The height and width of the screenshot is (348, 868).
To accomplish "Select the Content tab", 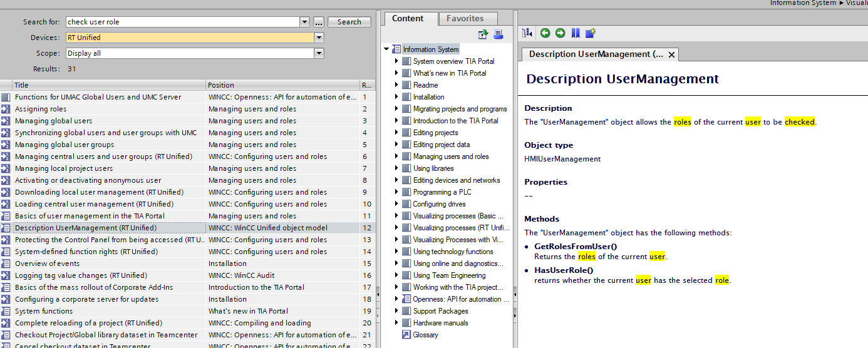I will click(408, 19).
